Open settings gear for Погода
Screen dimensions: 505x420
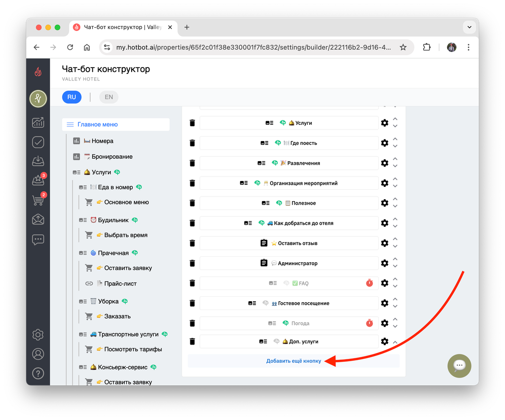pyautogui.click(x=385, y=323)
